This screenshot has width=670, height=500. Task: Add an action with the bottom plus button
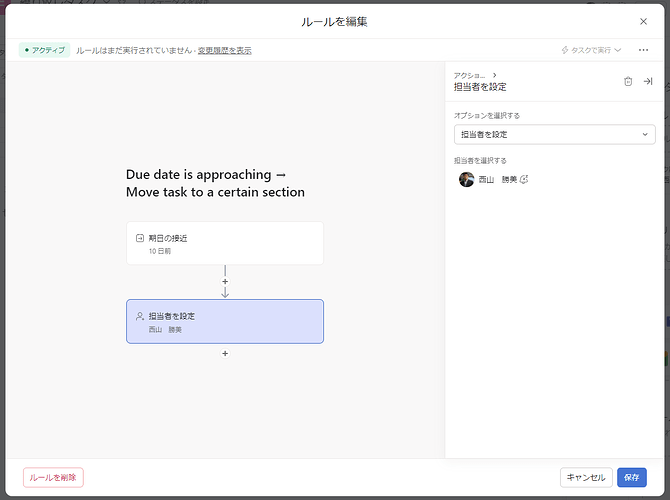225,353
